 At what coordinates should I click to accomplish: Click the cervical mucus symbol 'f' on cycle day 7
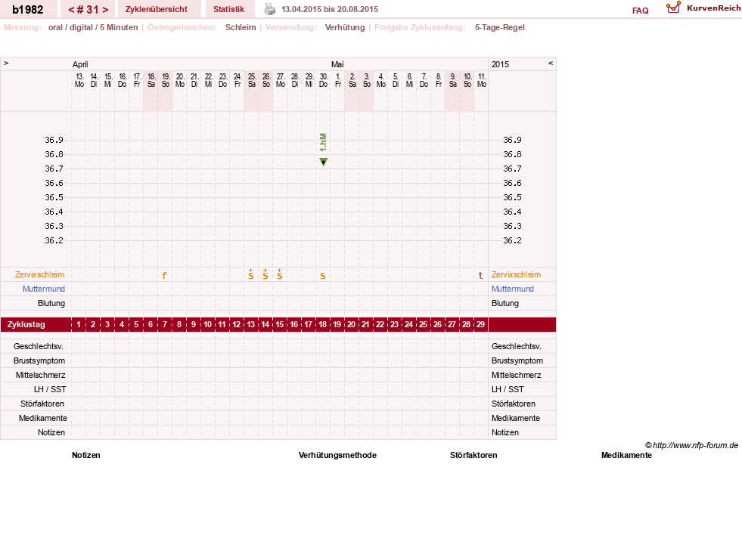(164, 275)
